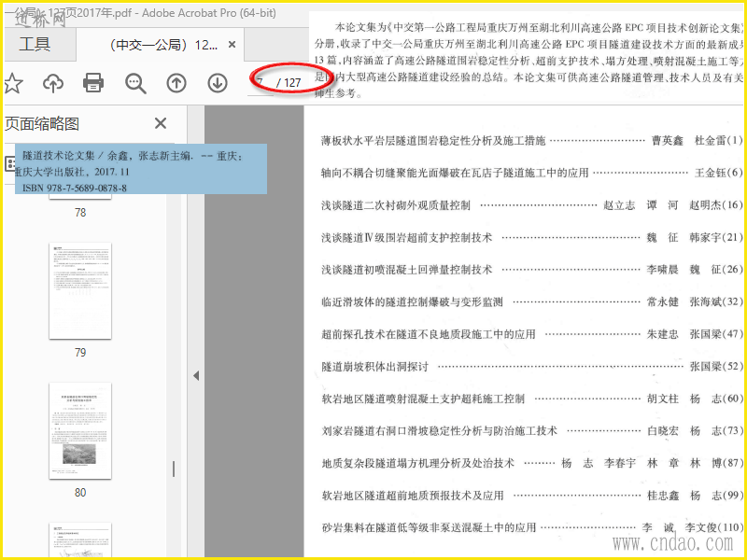This screenshot has width=747, height=560.
Task: Click page label 78 under thumbnail
Action: 80,213
